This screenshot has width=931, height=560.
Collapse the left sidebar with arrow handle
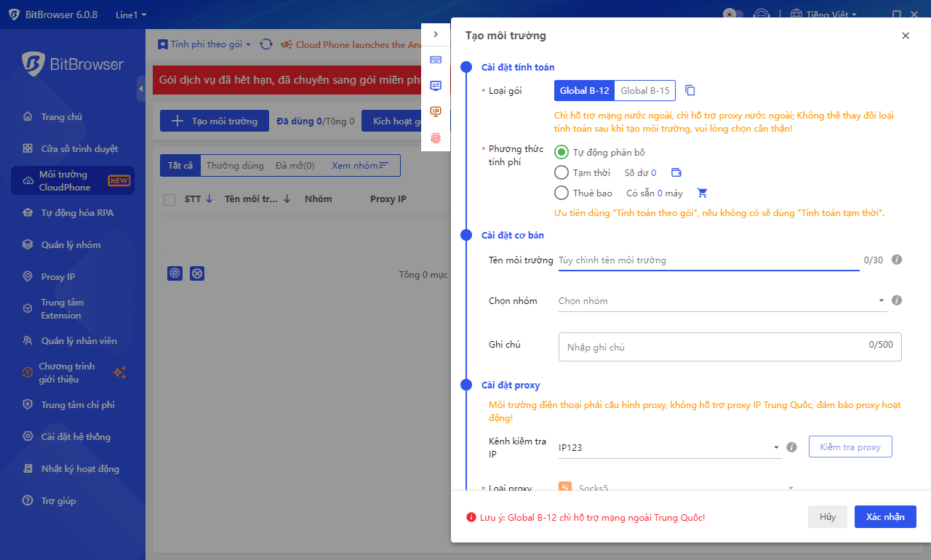pyautogui.click(x=141, y=88)
